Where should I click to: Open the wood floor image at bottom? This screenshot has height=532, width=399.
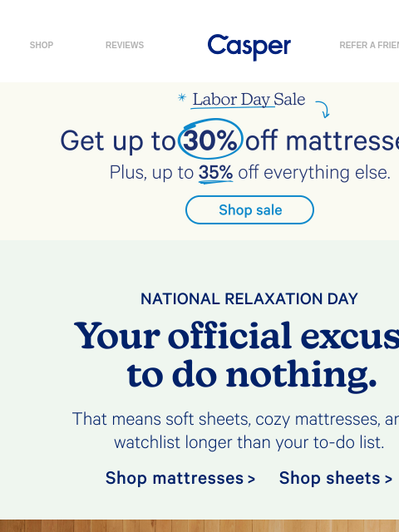[199, 525]
